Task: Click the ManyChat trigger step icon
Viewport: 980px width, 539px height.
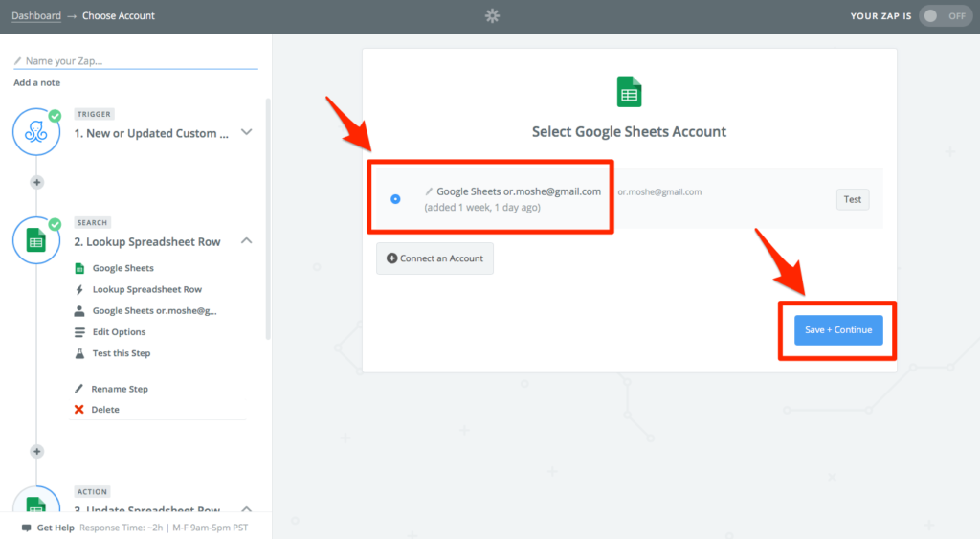Action: click(x=36, y=132)
